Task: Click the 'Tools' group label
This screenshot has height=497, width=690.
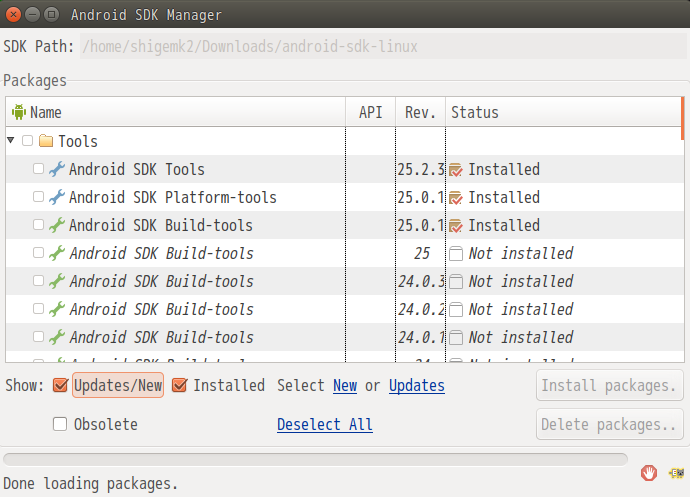Action: pyautogui.click(x=78, y=141)
